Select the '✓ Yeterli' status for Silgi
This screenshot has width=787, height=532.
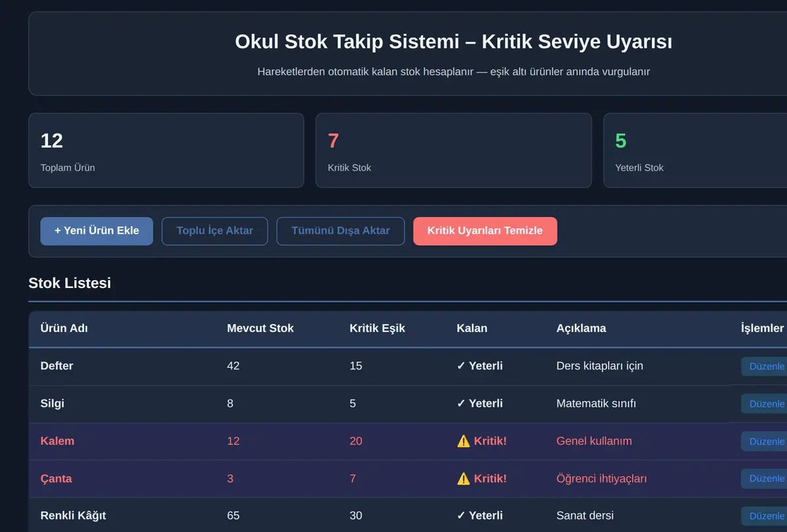click(x=480, y=403)
